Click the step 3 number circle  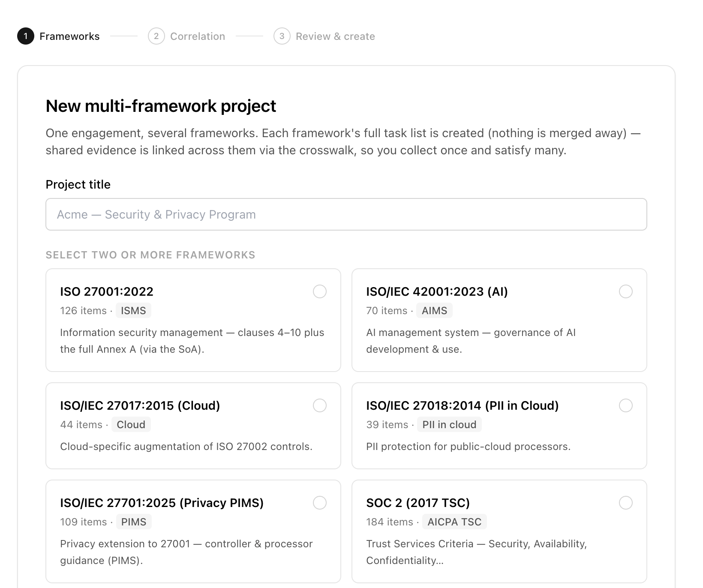point(282,36)
